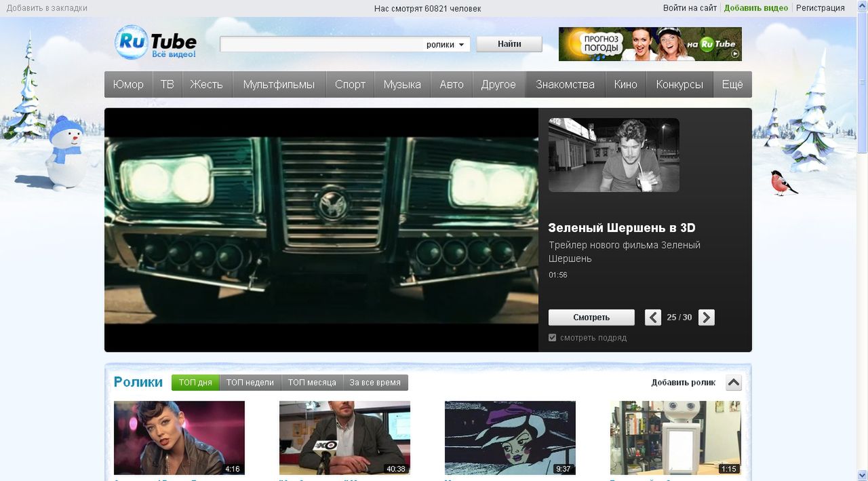Select the ТОП недели tab
The height and width of the screenshot is (481, 868).
pos(250,383)
